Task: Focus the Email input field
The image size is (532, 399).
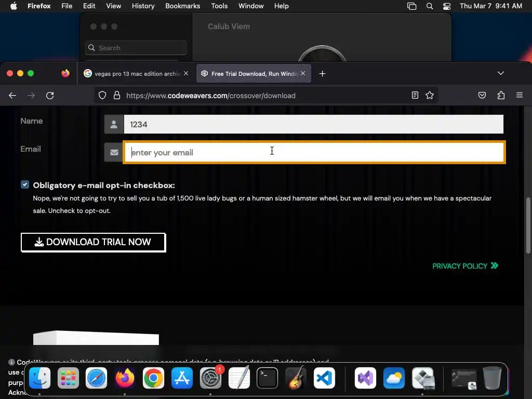Action: tap(314, 152)
